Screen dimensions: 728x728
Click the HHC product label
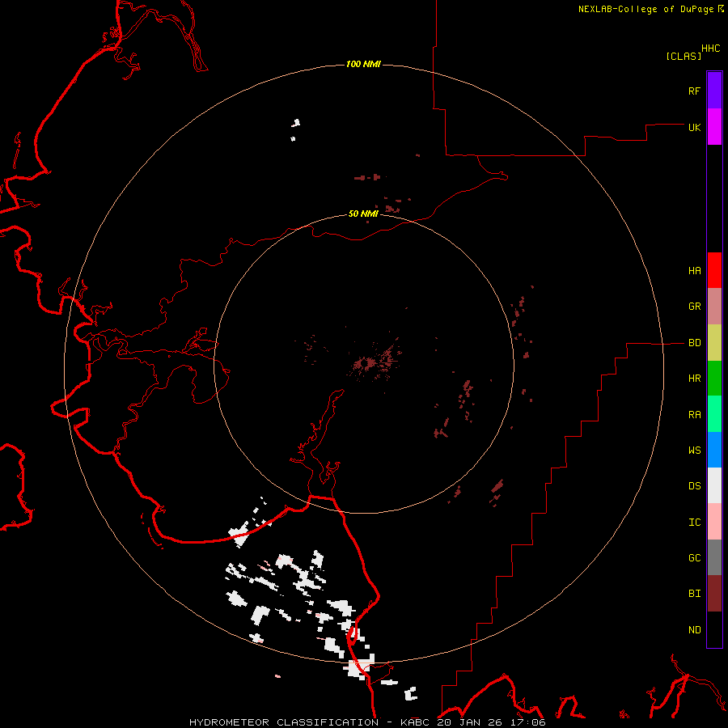710,49
